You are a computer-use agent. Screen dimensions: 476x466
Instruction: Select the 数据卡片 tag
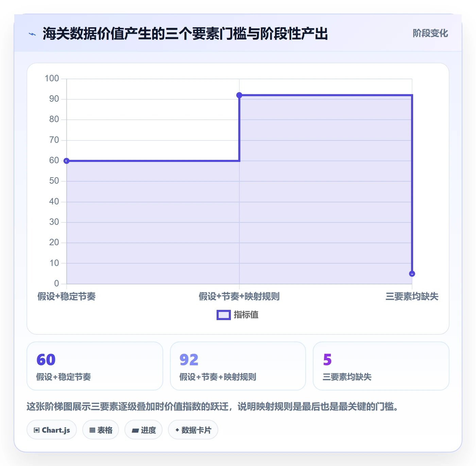[x=193, y=430]
